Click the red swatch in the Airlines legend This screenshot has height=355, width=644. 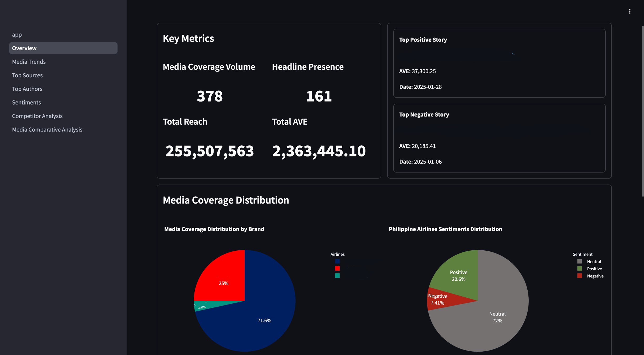337,268
